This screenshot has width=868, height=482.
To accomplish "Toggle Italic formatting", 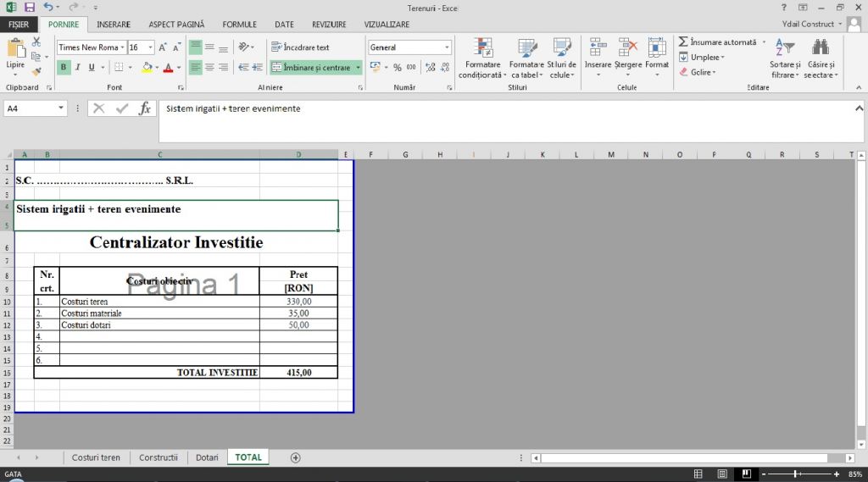I will (77, 68).
